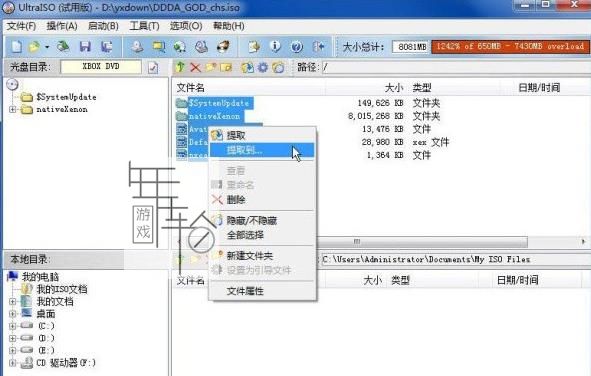Expand the 我的文档 tree node
591x376 pixels.
coord(12,301)
